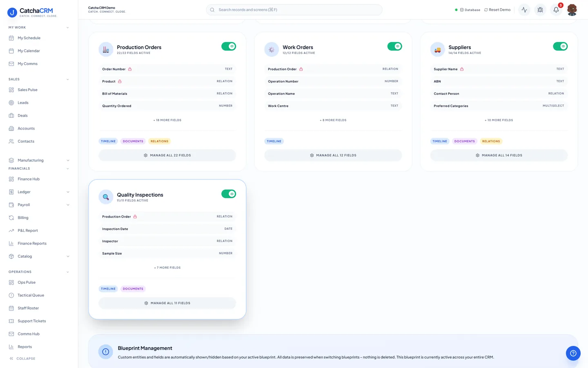
Task: Click the lock icon beside Supplier Name
Action: (x=462, y=69)
